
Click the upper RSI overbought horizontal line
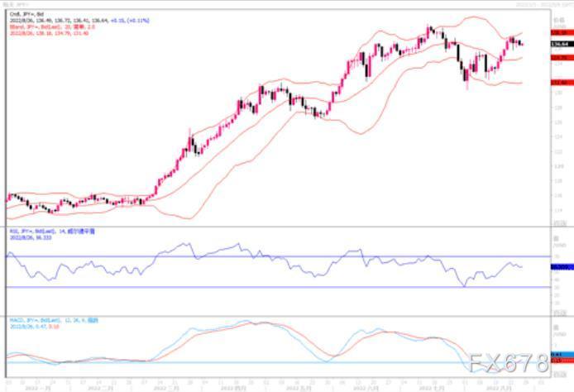pos(278,256)
